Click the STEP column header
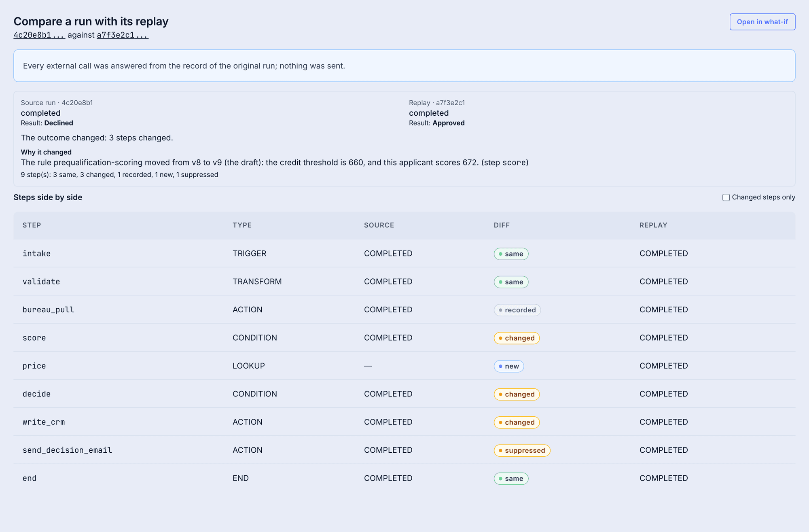Screen dimensions: 809x532 pyautogui.click(x=32, y=225)
